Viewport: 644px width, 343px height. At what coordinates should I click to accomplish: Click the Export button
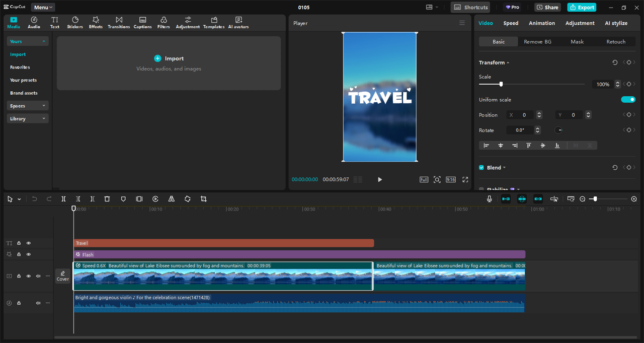coord(582,7)
